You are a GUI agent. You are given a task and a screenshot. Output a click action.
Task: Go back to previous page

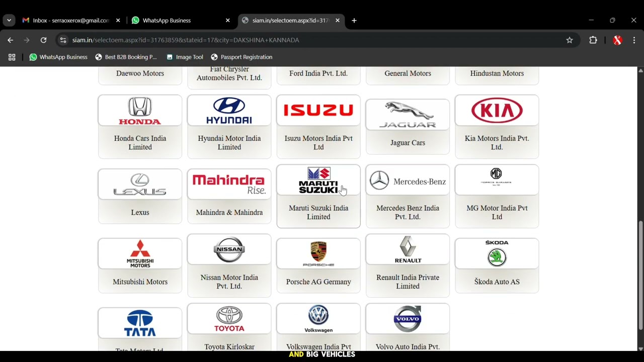point(11,40)
